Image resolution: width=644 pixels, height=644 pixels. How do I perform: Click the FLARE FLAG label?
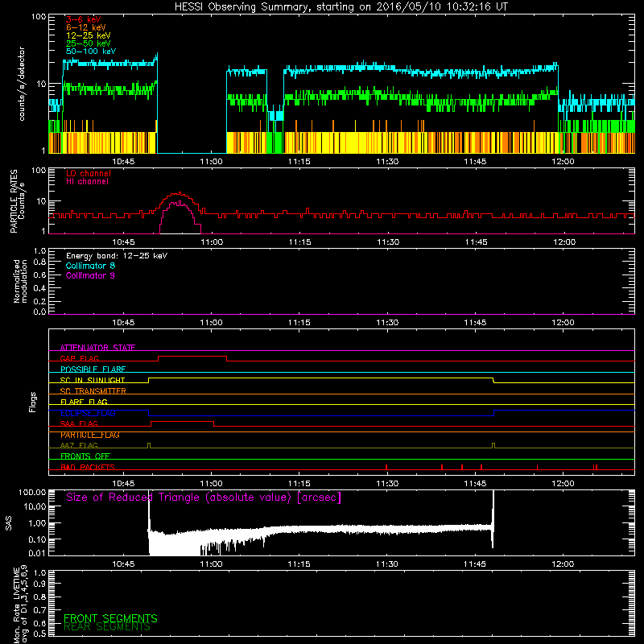[x=84, y=402]
